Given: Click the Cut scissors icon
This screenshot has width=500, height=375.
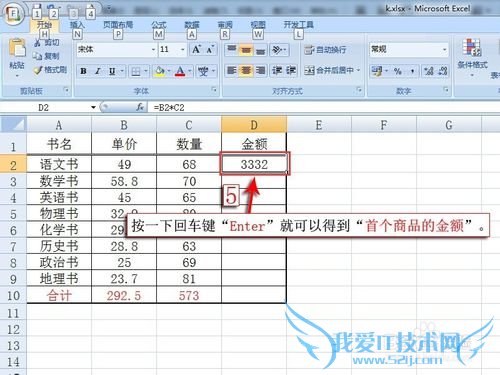Looking at the screenshot, I should (x=38, y=43).
